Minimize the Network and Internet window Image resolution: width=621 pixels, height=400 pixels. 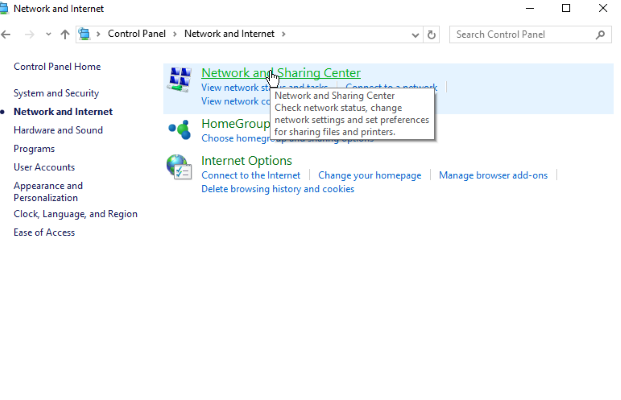coord(530,8)
